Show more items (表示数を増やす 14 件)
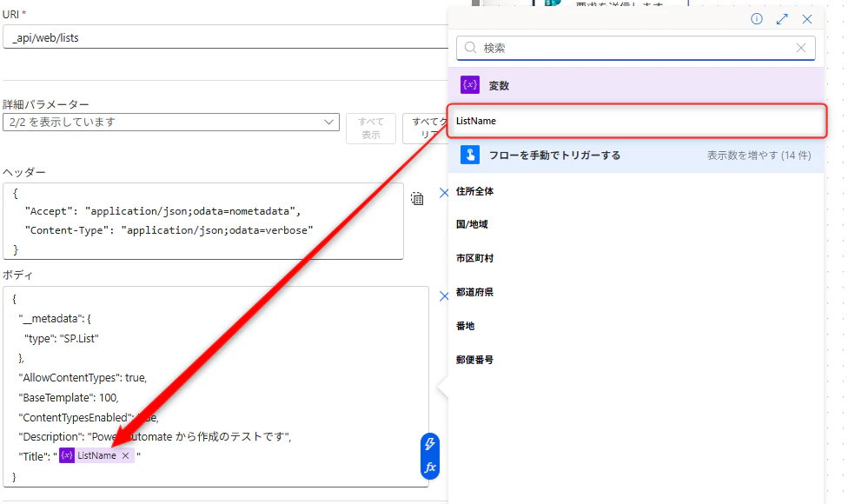Screen dimensions: 855x504 [759, 156]
